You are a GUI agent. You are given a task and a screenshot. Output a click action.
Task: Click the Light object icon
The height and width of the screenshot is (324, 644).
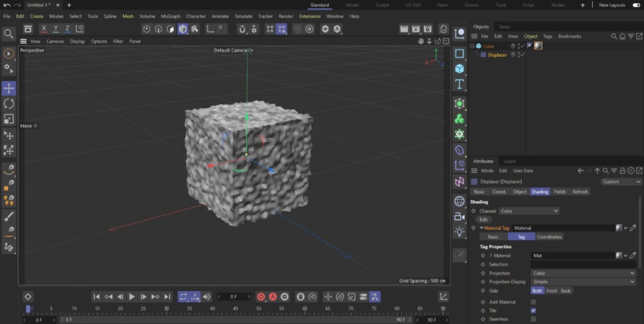(460, 232)
